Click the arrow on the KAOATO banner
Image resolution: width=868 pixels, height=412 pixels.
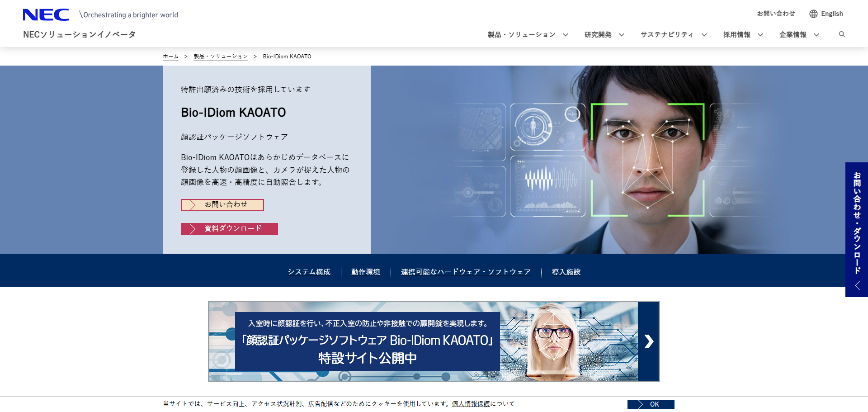[x=648, y=341]
